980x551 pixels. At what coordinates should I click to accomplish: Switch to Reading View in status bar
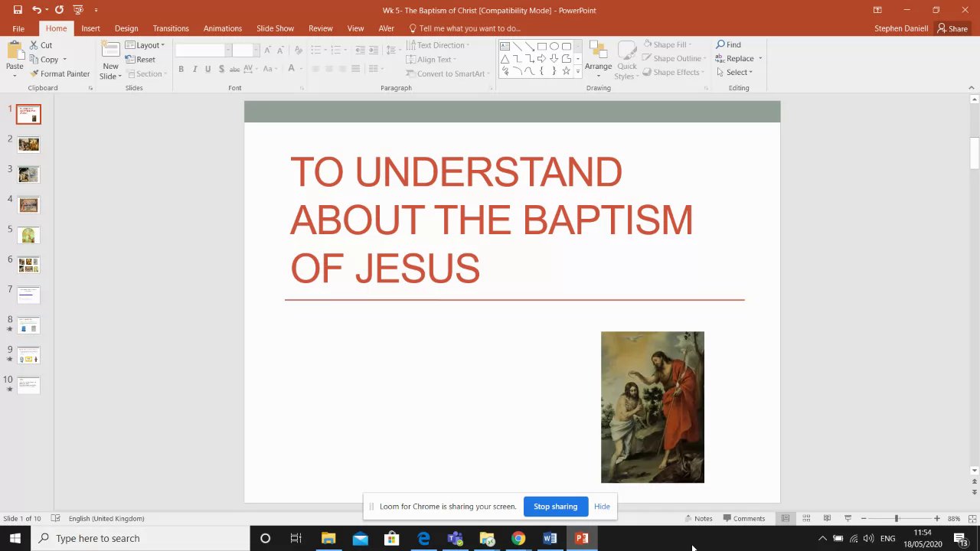point(827,519)
